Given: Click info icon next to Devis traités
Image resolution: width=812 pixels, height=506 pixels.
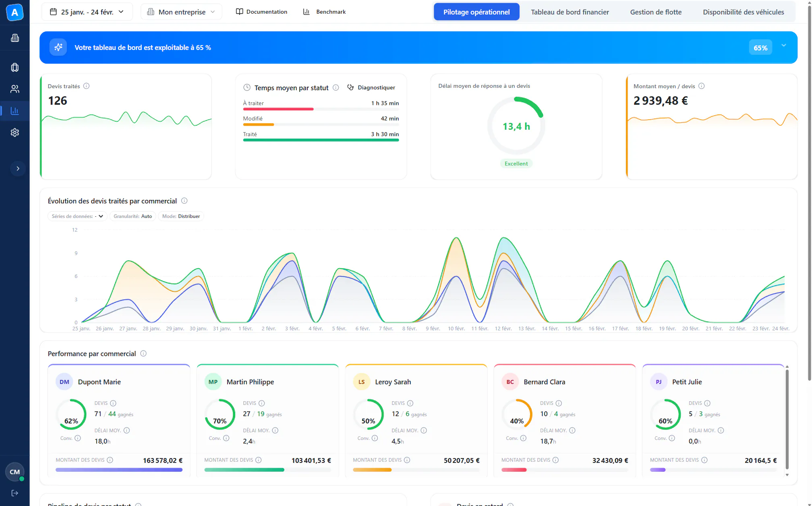Looking at the screenshot, I should [86, 86].
